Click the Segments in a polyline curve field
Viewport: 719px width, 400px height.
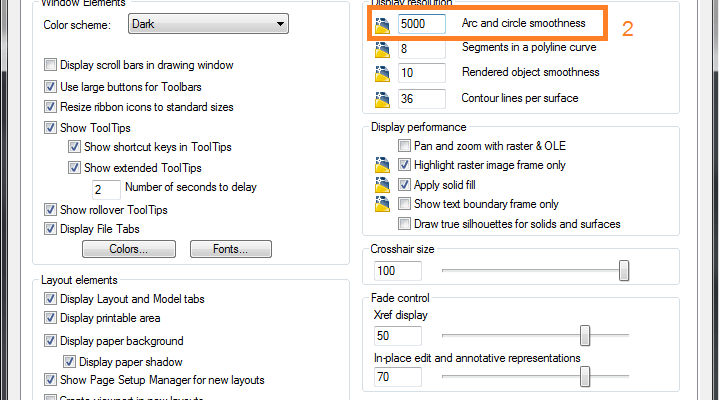coord(421,49)
